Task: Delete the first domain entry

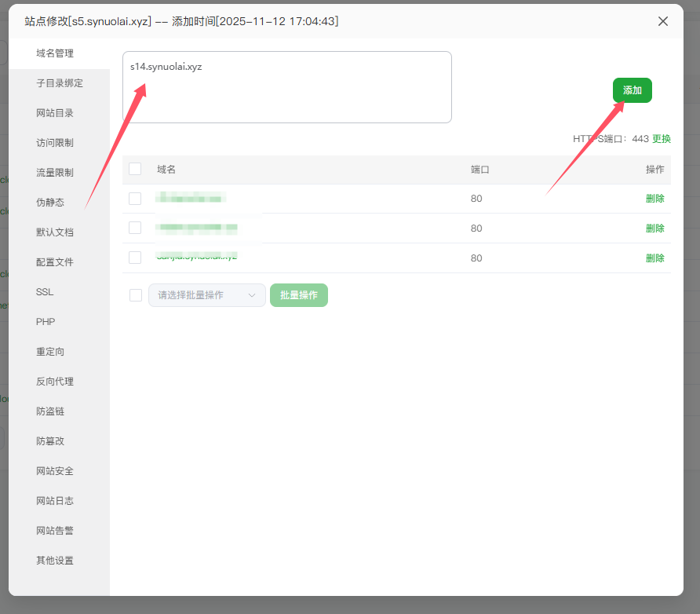Action: tap(654, 199)
